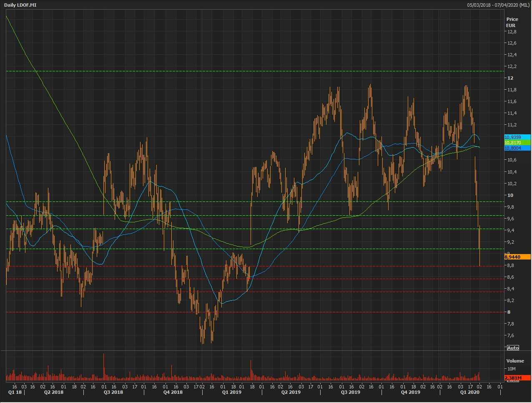The width and height of the screenshot is (532, 403).
Task: Click the Q1 18 label on time axis
Action: pos(15,393)
